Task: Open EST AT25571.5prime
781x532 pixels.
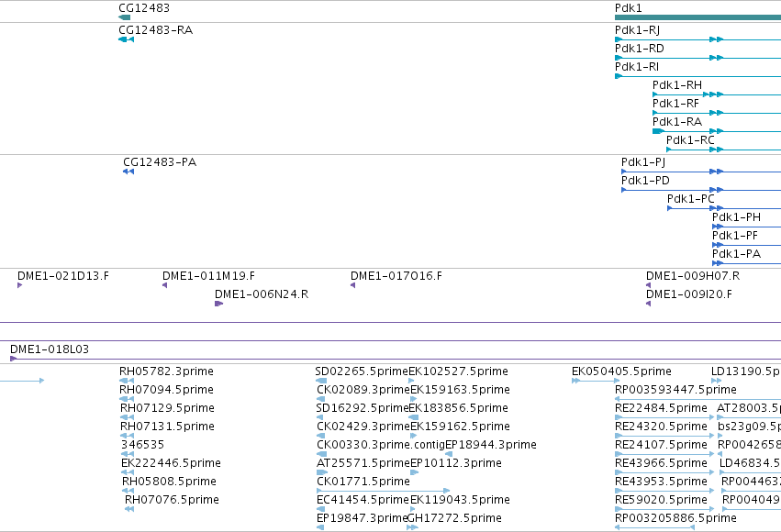Action: click(363, 463)
